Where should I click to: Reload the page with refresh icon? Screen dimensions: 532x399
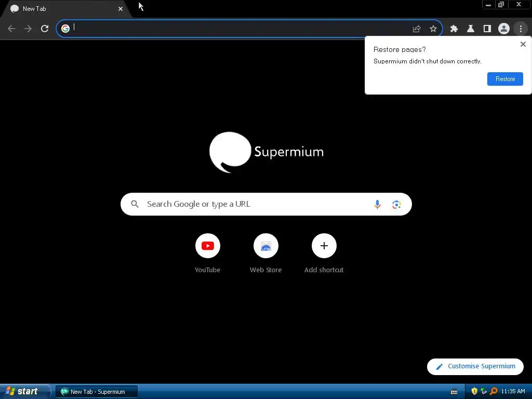coord(45,29)
